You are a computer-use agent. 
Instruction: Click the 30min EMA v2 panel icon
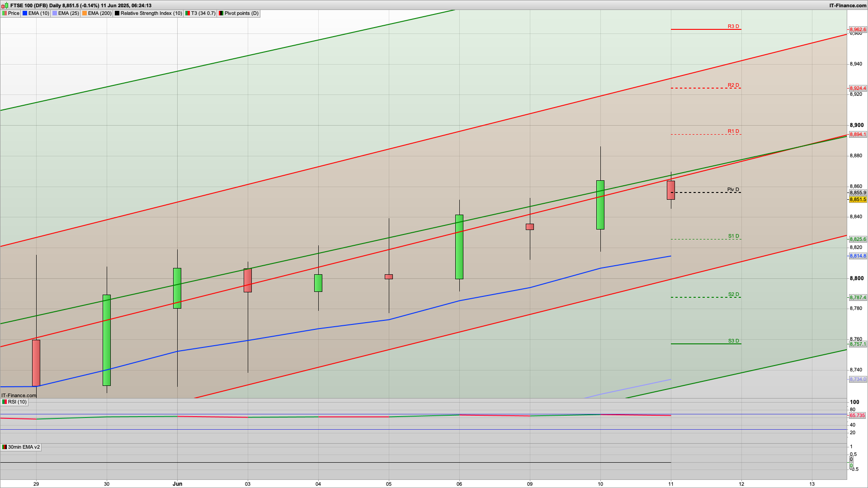[5, 447]
